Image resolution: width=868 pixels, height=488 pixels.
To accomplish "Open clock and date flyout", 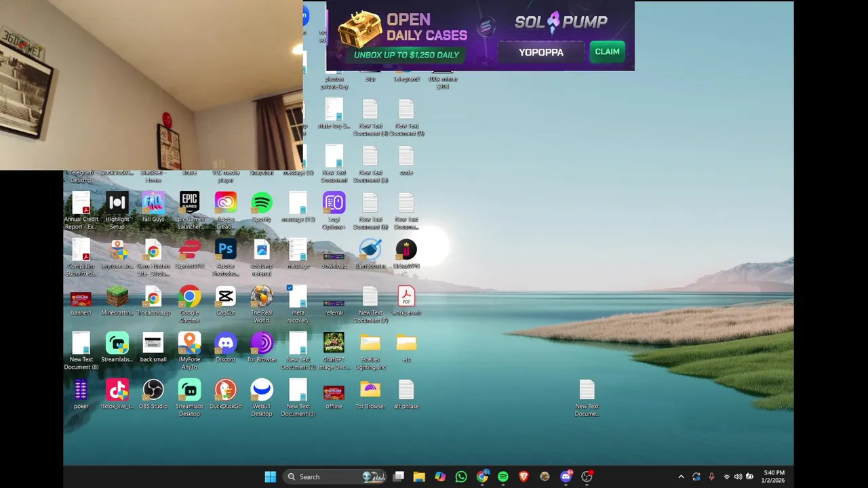I will tap(774, 476).
